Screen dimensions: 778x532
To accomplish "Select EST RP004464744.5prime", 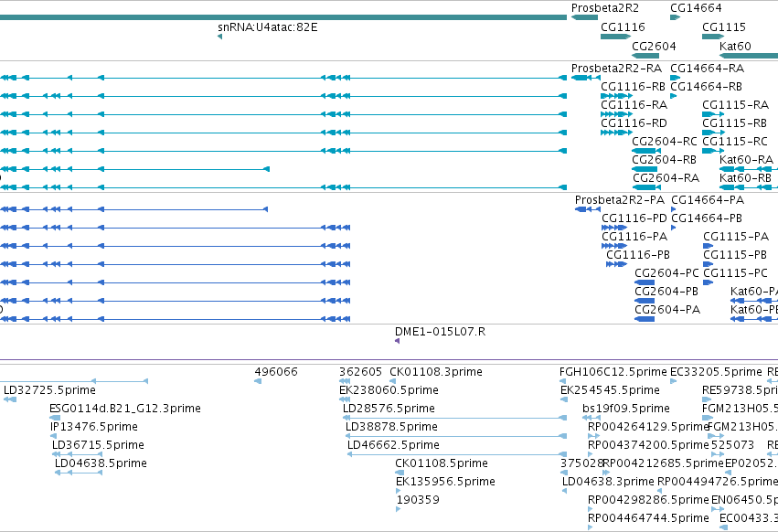I will [591, 527].
